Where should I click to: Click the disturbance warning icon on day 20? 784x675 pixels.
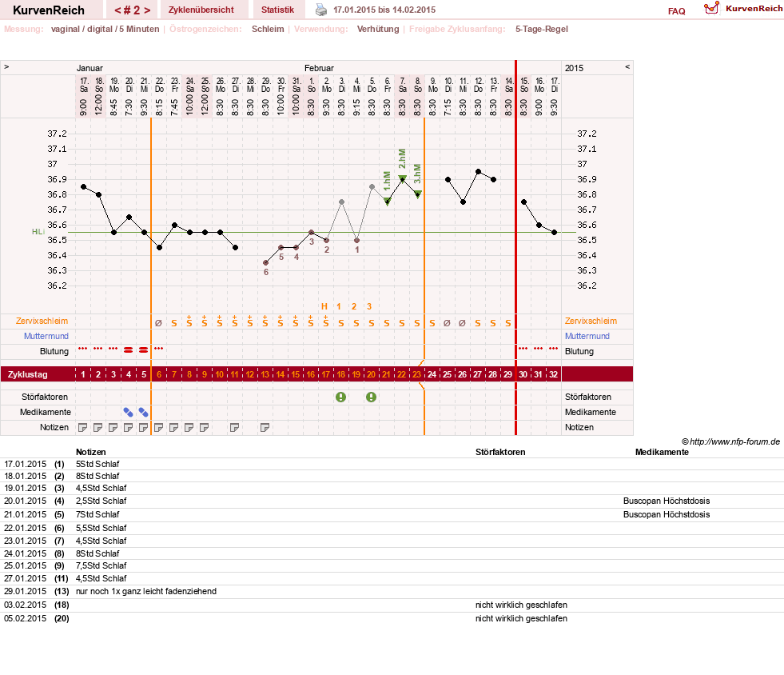(x=371, y=397)
